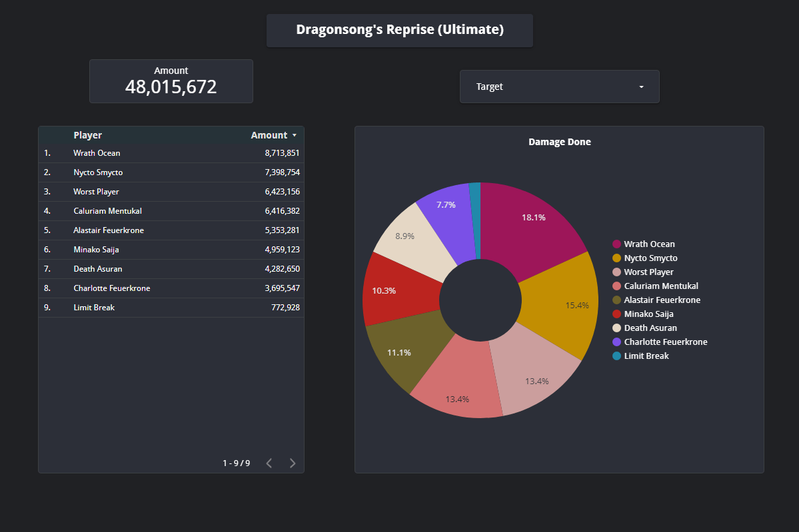This screenshot has width=799, height=532.
Task: Click the Amount column sort arrow
Action: (x=295, y=136)
